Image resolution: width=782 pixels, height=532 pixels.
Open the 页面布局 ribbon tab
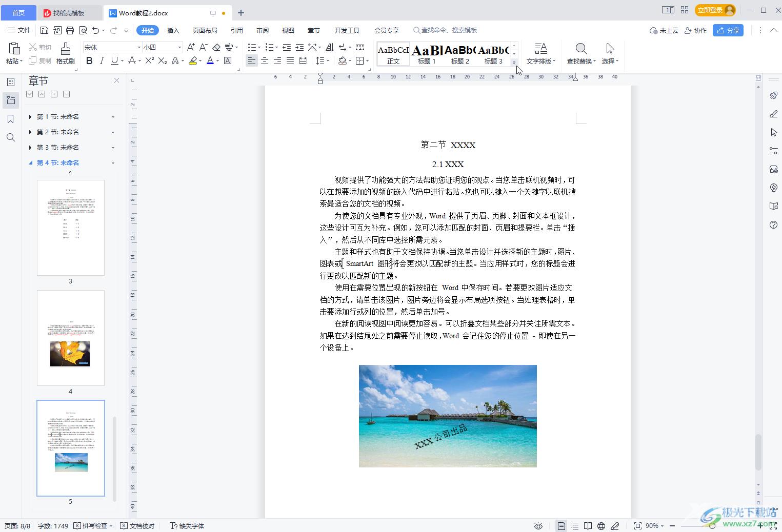[x=205, y=30]
